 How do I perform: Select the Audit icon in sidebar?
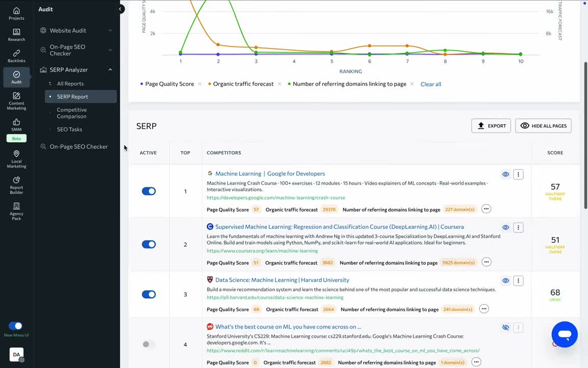point(16,77)
